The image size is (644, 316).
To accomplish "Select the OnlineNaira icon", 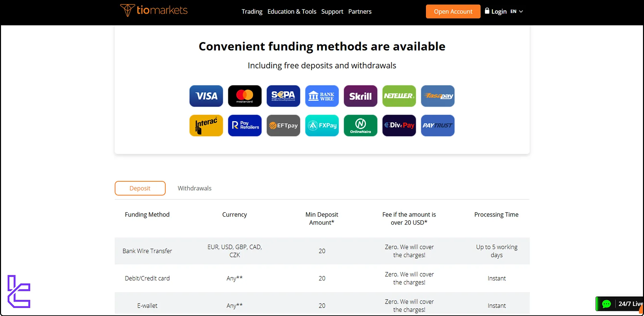I will click(x=361, y=126).
